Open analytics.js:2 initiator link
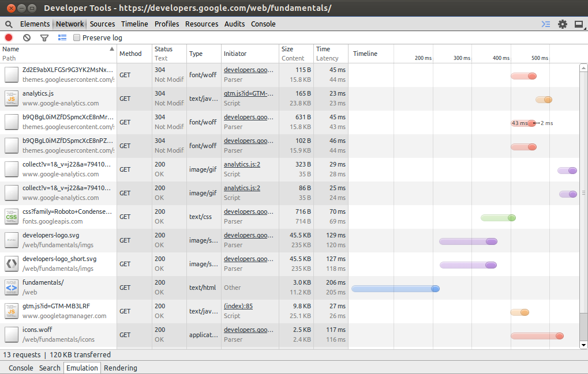588x374 pixels. click(242, 164)
